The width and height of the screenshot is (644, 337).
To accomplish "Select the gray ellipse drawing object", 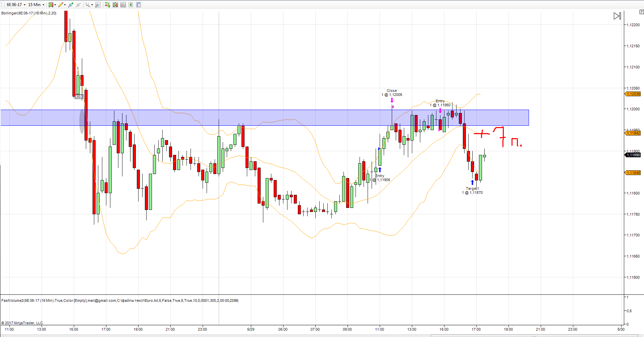I will [82, 121].
